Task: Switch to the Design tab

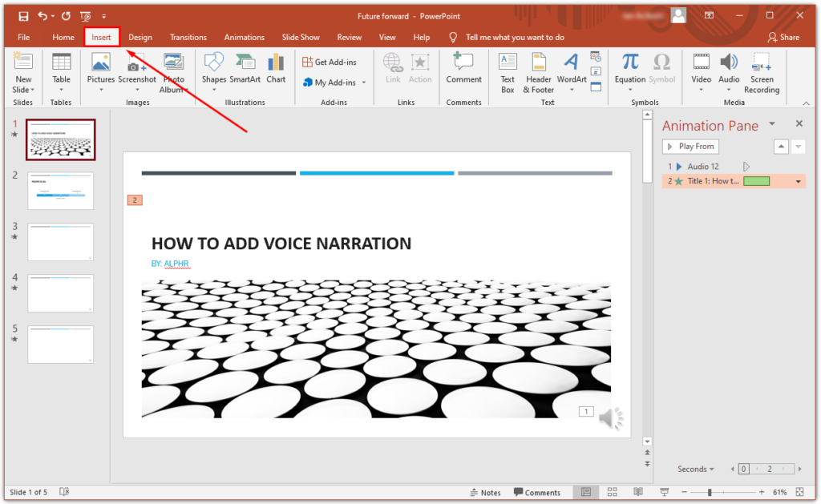Action: point(140,37)
